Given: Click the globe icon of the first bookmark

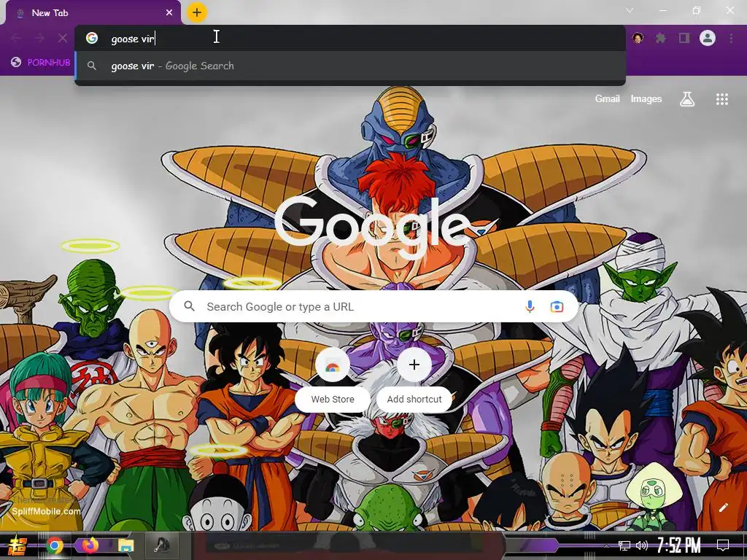Looking at the screenshot, I should [16, 62].
